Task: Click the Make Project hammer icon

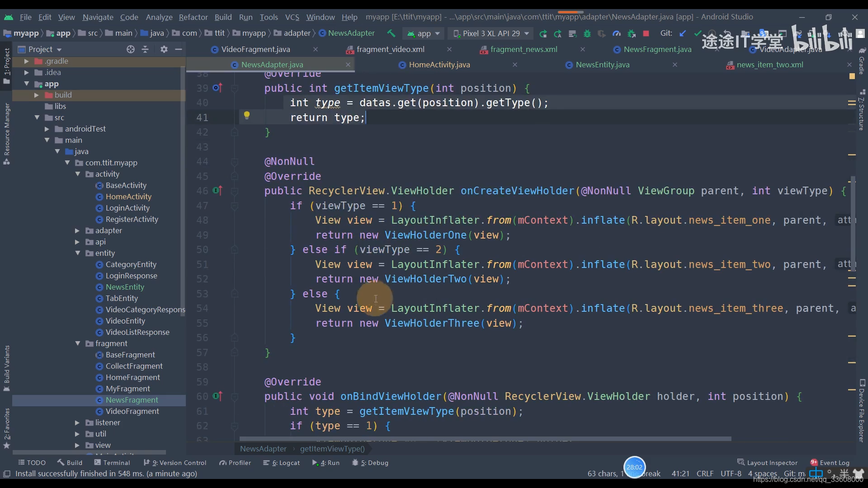Action: [391, 33]
